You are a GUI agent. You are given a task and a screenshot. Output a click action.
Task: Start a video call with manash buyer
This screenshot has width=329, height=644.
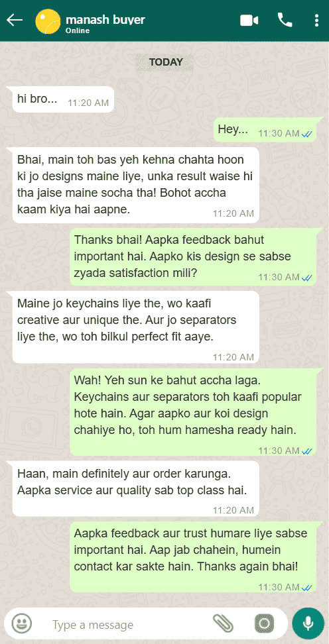coord(249,20)
